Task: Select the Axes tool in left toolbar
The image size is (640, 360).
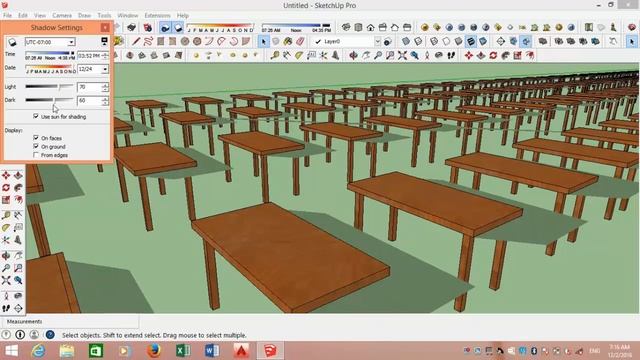Action: 6,240
